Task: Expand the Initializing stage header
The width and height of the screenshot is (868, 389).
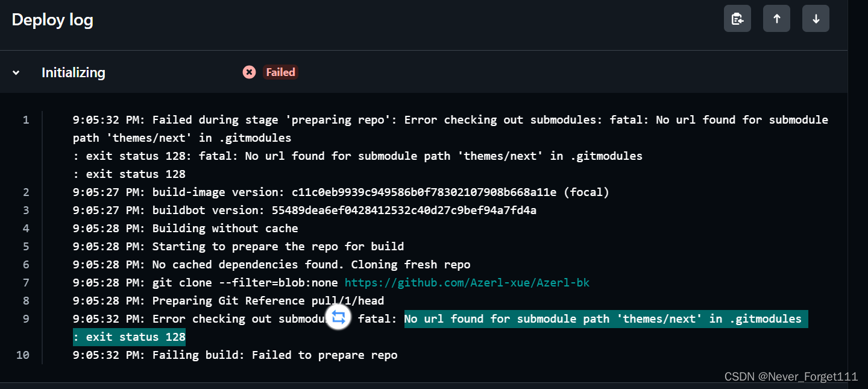Action: coord(73,72)
